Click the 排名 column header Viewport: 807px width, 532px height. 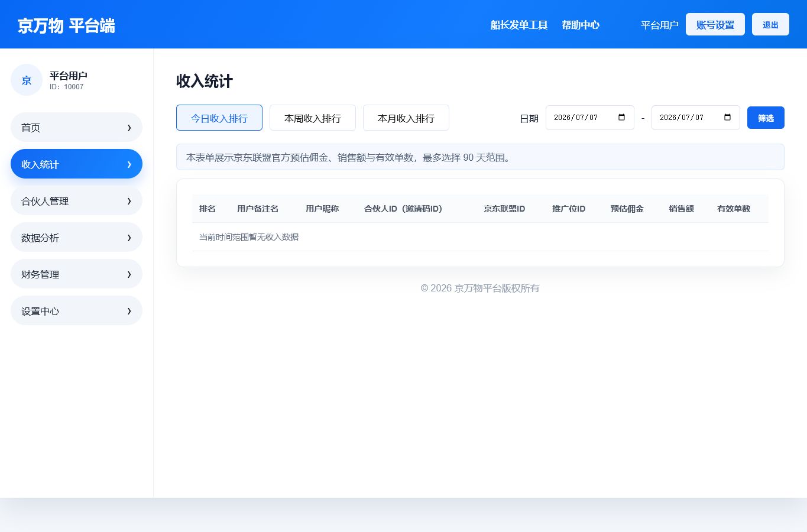(x=208, y=209)
